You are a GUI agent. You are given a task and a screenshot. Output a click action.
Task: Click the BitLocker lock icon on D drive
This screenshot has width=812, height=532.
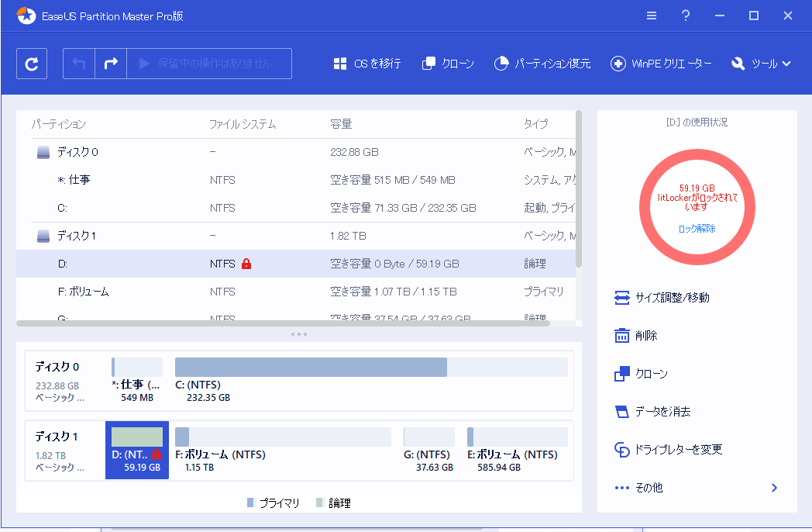click(246, 264)
